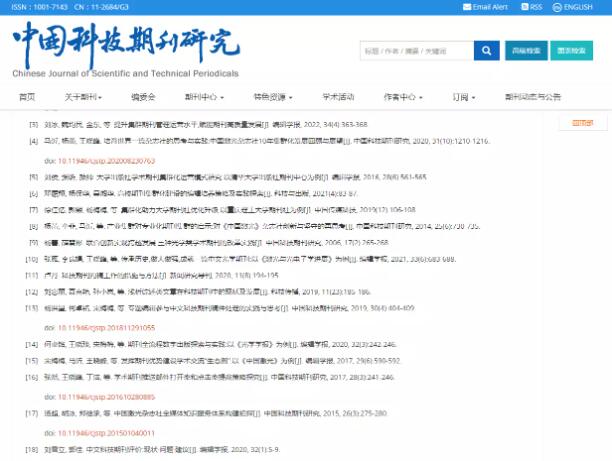612x461 pixels.
Task: Select the reference numbered [8]
Action: tap(254, 226)
